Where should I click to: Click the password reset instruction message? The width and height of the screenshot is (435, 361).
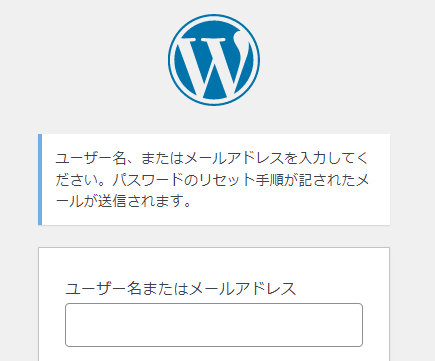(212, 180)
